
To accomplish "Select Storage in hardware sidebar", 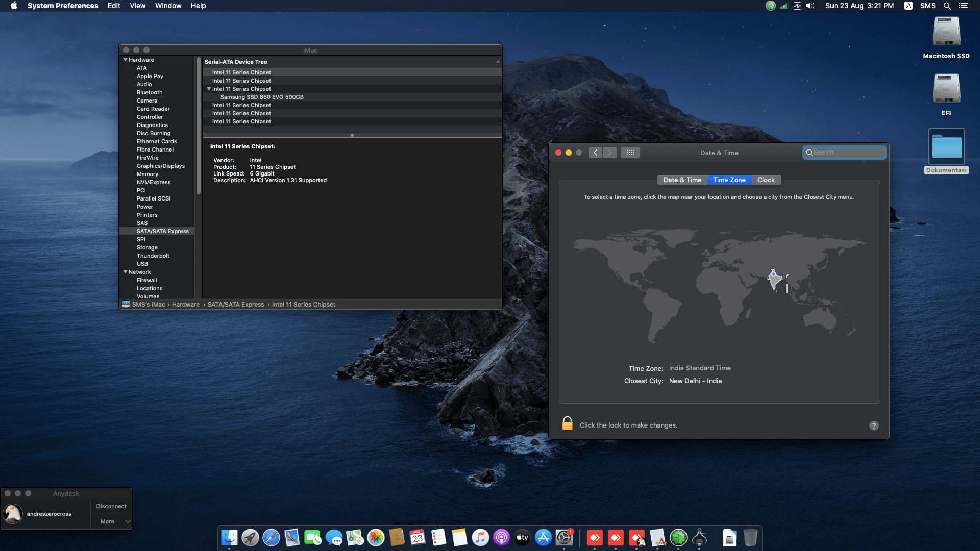I will point(147,247).
